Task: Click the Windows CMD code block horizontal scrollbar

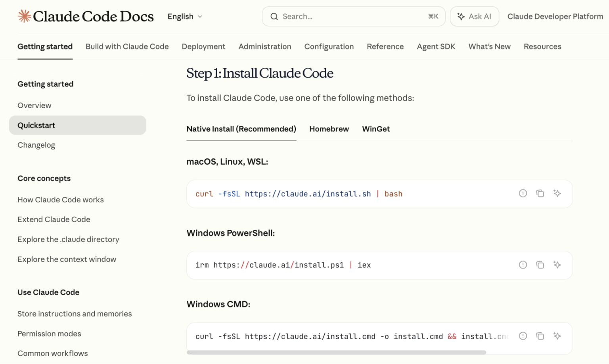Action: pyautogui.click(x=337, y=352)
